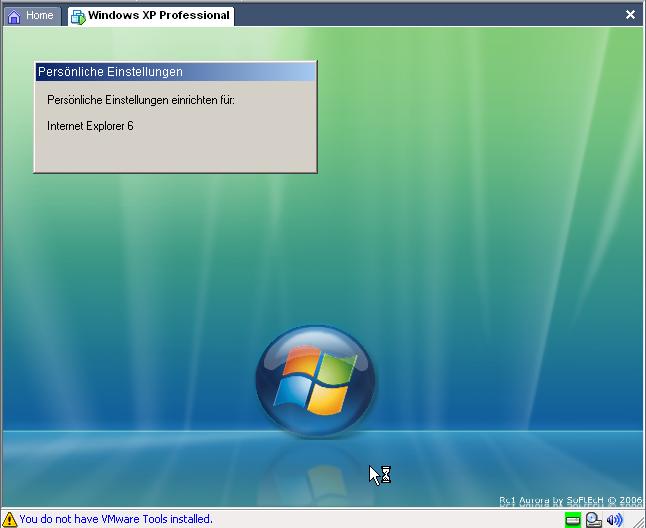The height and width of the screenshot is (528, 646).
Task: Click the house icon on Home tab
Action: tap(14, 16)
